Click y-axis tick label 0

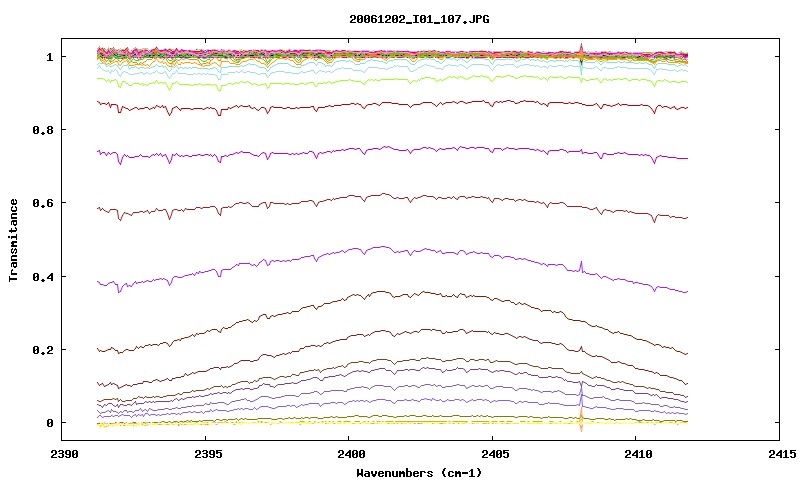click(x=49, y=423)
